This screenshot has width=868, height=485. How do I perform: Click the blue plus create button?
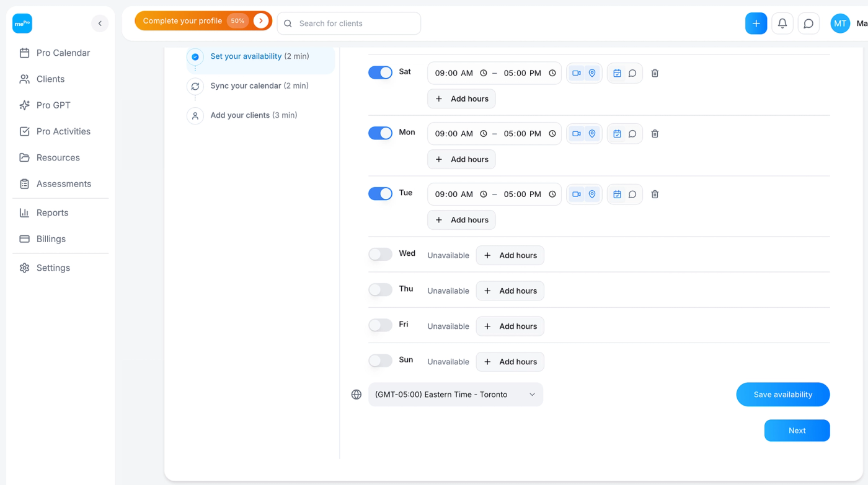coord(756,24)
